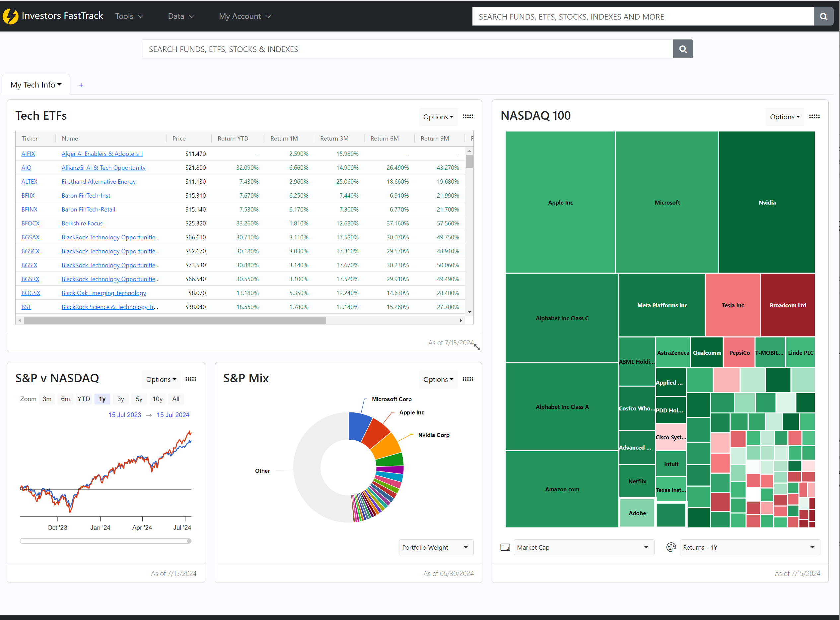Click the treemap color palette icon
This screenshot has width=840, height=620.
[x=671, y=547]
